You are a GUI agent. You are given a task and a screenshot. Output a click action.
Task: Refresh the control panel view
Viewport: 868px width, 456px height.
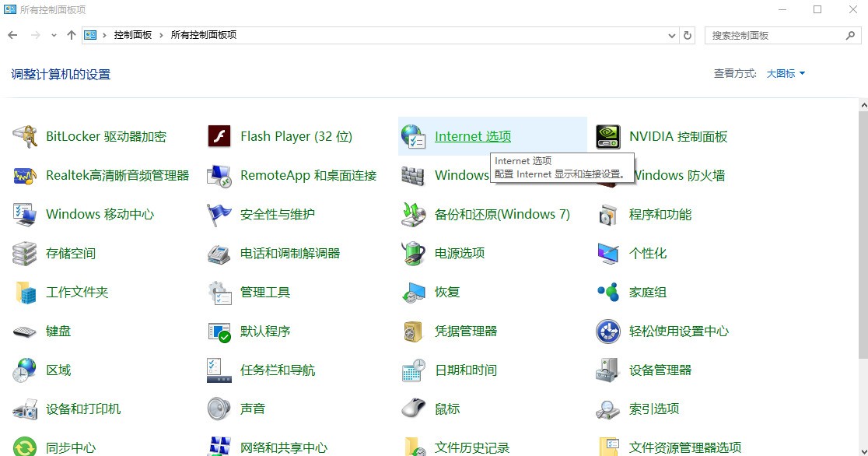click(x=688, y=36)
